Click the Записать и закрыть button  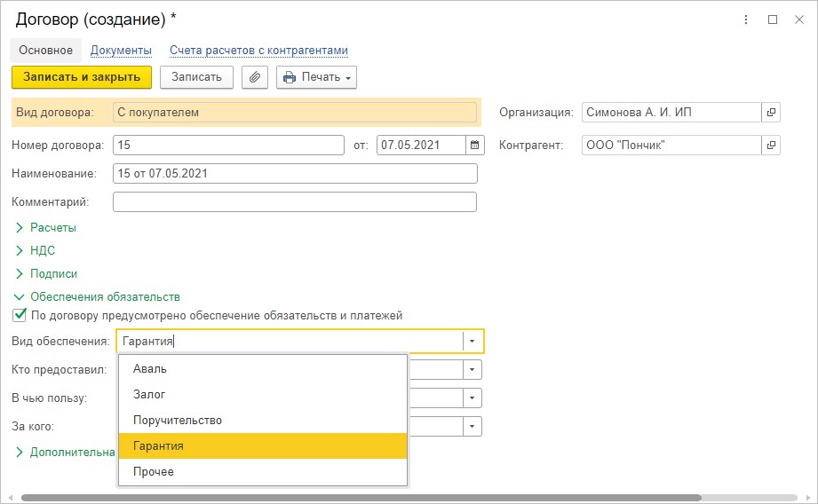[82, 77]
